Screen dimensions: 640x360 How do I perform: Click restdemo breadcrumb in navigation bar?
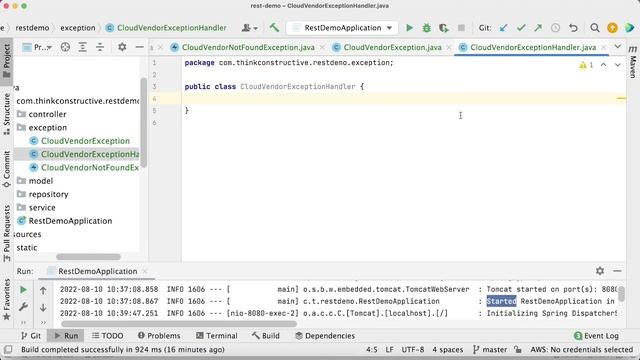(32, 28)
